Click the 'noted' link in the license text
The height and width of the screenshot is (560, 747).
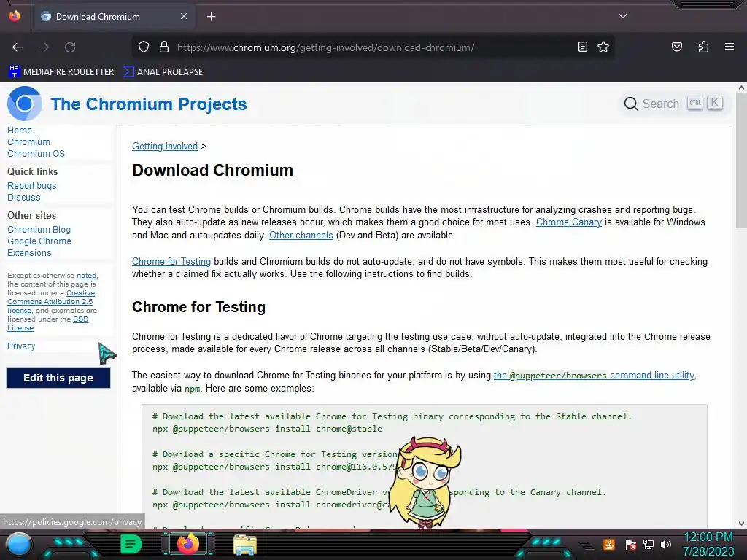86,275
